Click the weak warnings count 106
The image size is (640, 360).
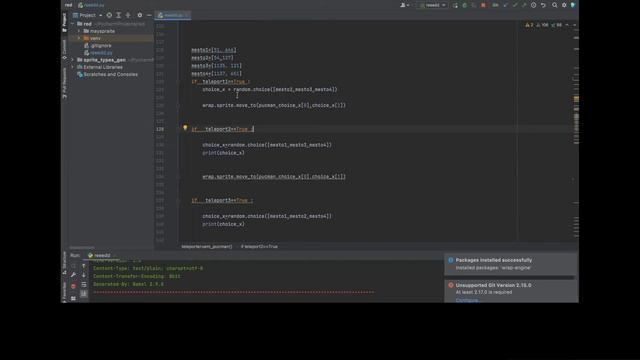click(543, 25)
